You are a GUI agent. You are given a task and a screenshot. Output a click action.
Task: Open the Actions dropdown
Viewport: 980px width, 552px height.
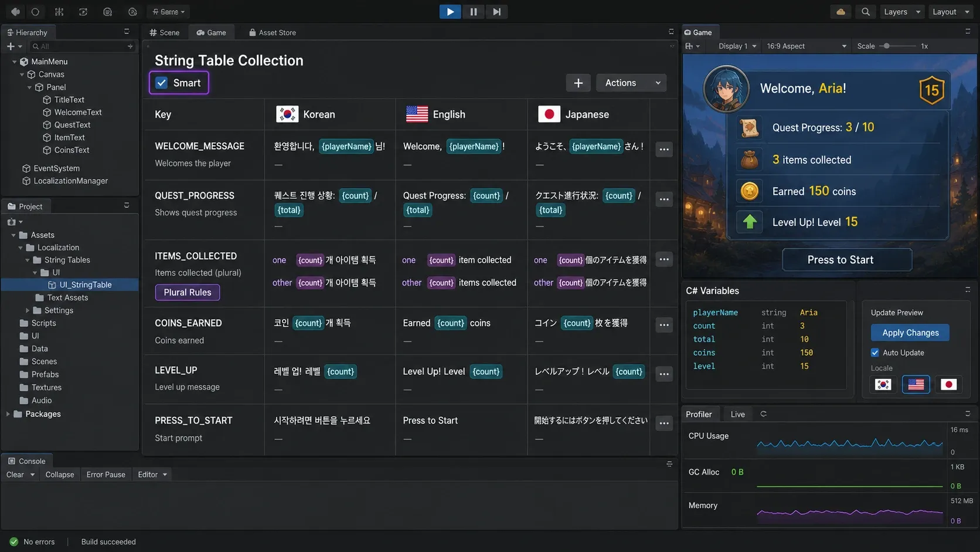631,83
